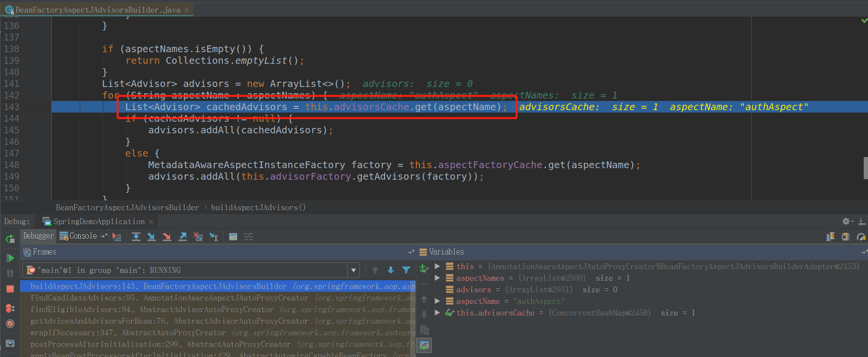Viewport: 868px width, 357px height.
Task: Select the next frame with the blue down arrow
Action: 391,270
